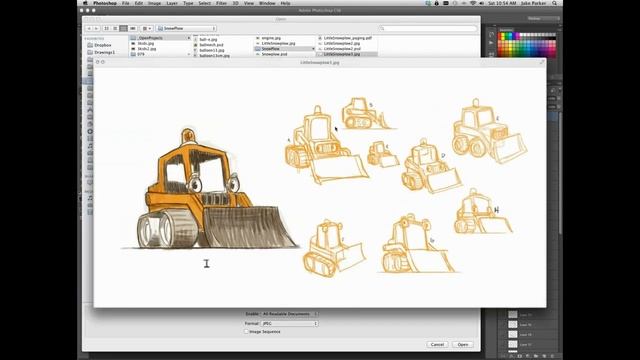Image resolution: width=640 pixels, height=360 pixels.
Task: Click the new group folder icon
Action: tap(536, 356)
